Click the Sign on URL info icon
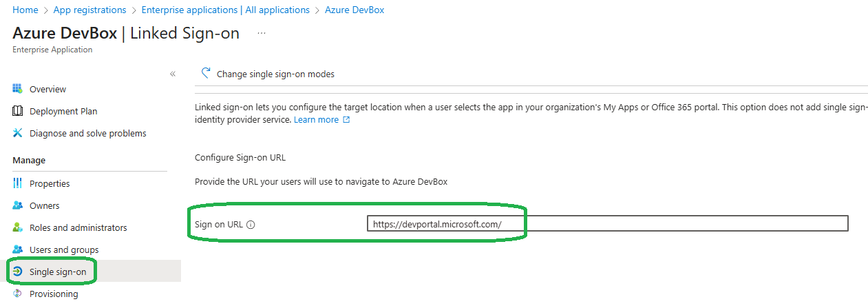The image size is (868, 306). tap(251, 225)
